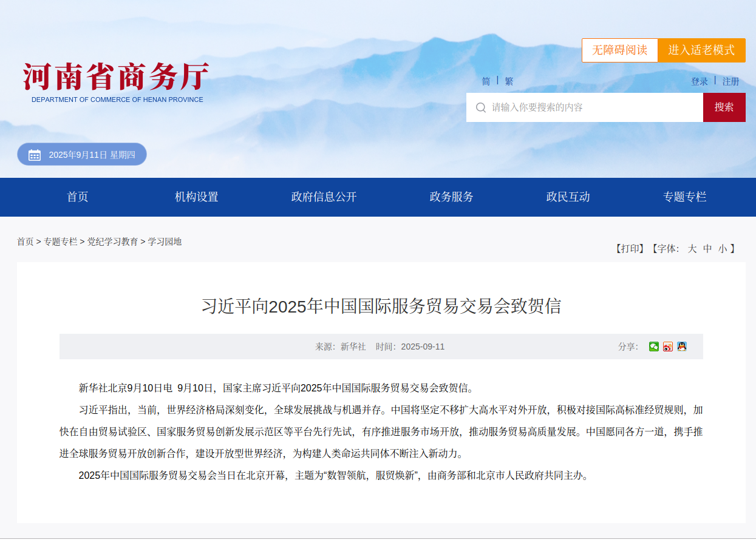This screenshot has height=548, width=756.
Task: Open the 登录 login link
Action: pos(700,81)
